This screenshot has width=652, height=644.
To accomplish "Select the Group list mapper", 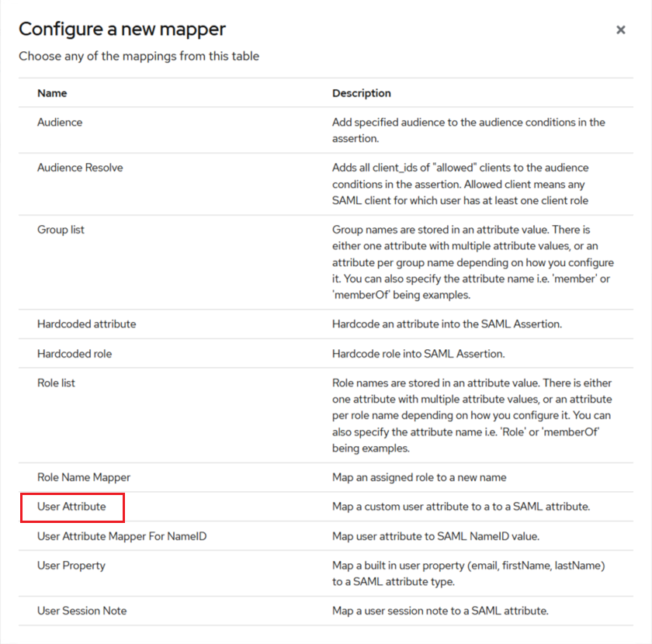I will point(61,230).
